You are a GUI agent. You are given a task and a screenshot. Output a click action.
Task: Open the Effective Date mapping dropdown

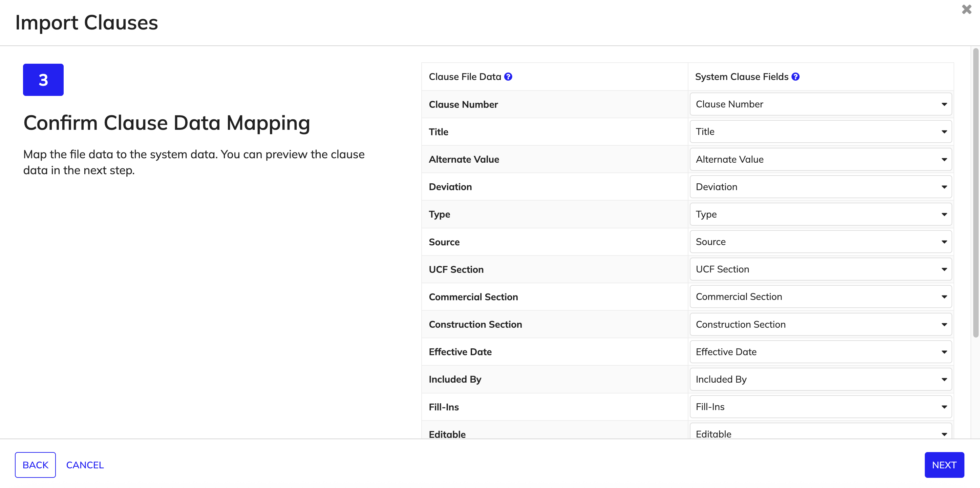point(821,352)
